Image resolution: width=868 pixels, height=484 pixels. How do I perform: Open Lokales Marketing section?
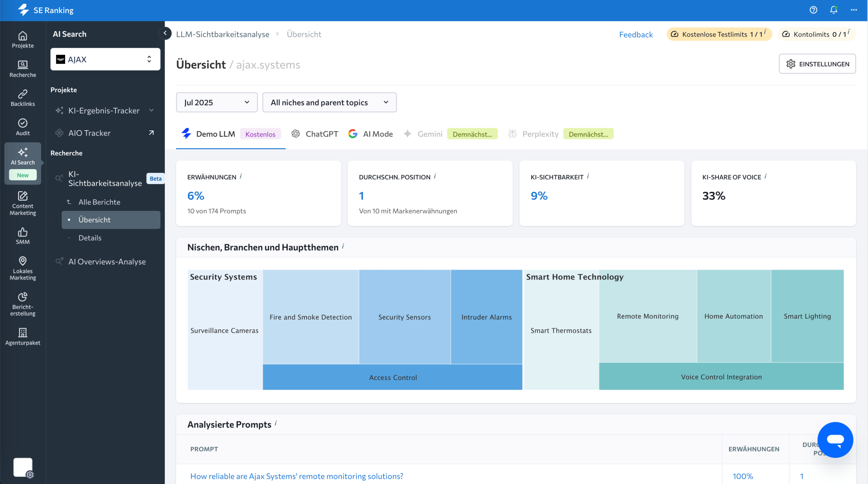pos(23,268)
